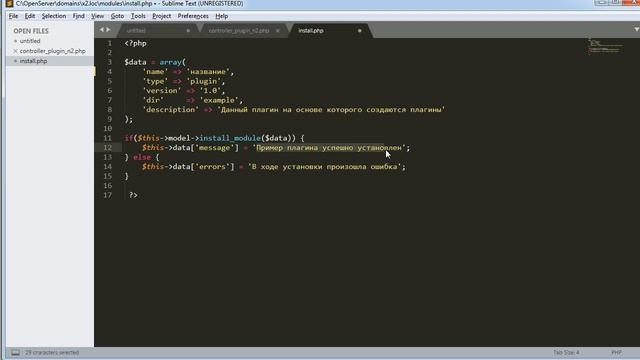The width and height of the screenshot is (640, 360).
Task: Click the closing '?>' tag
Action: (x=133, y=195)
